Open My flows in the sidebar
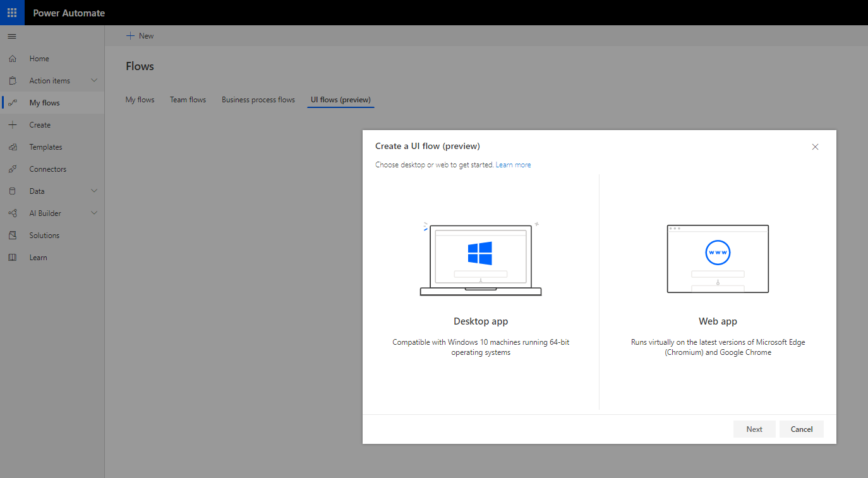 click(45, 103)
